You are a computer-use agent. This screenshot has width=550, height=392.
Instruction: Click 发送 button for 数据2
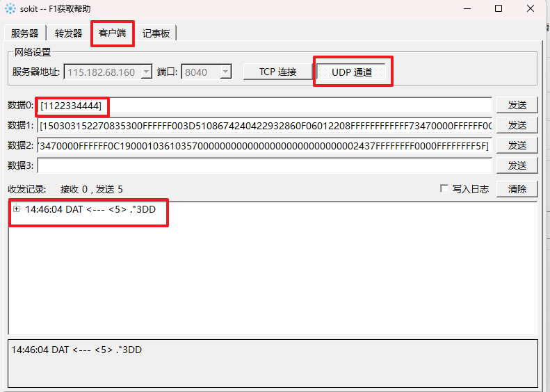point(517,145)
